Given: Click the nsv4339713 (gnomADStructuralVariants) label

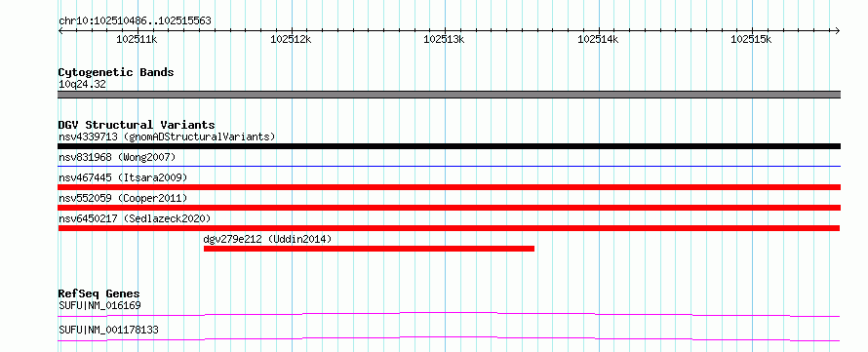Looking at the screenshot, I should [167, 137].
